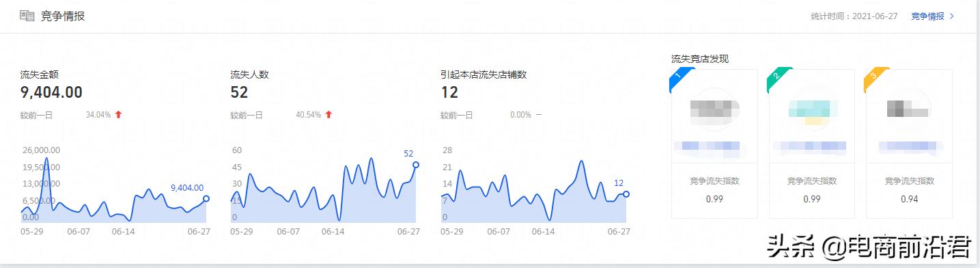Select the 12 headline value
This screenshot has width=980, height=268.
tap(449, 92)
